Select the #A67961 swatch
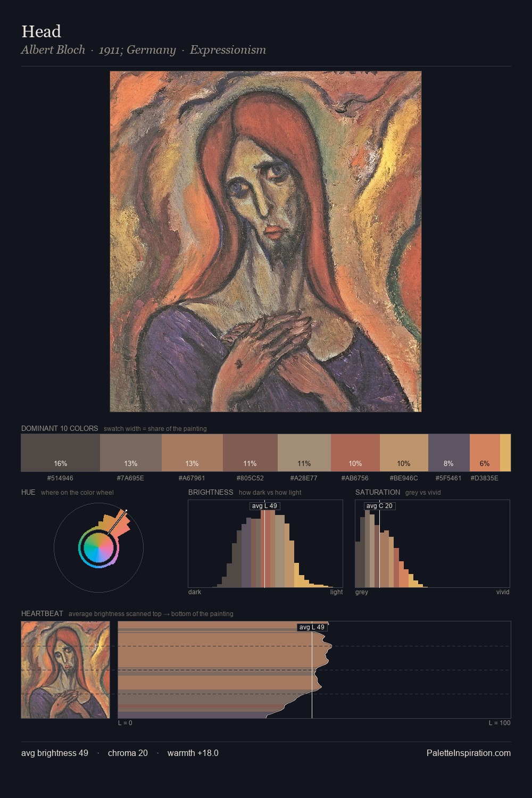532x798 pixels. 192,453
